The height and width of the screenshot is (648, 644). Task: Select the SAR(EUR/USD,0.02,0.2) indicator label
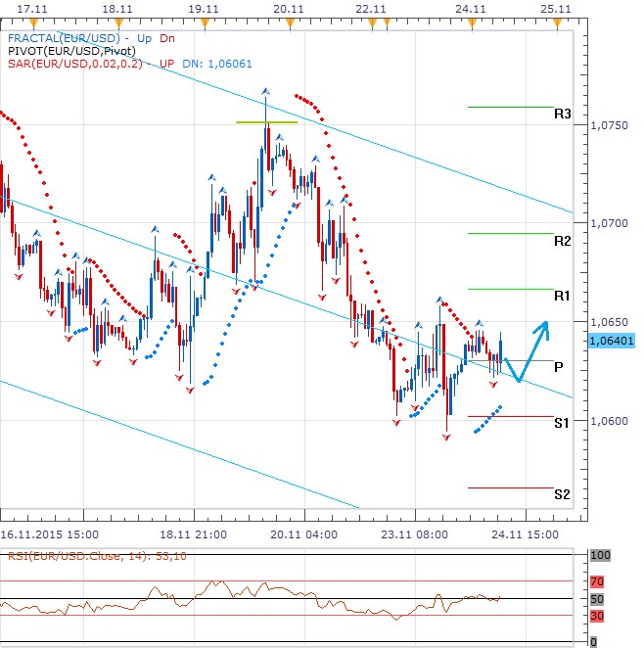pos(74,64)
